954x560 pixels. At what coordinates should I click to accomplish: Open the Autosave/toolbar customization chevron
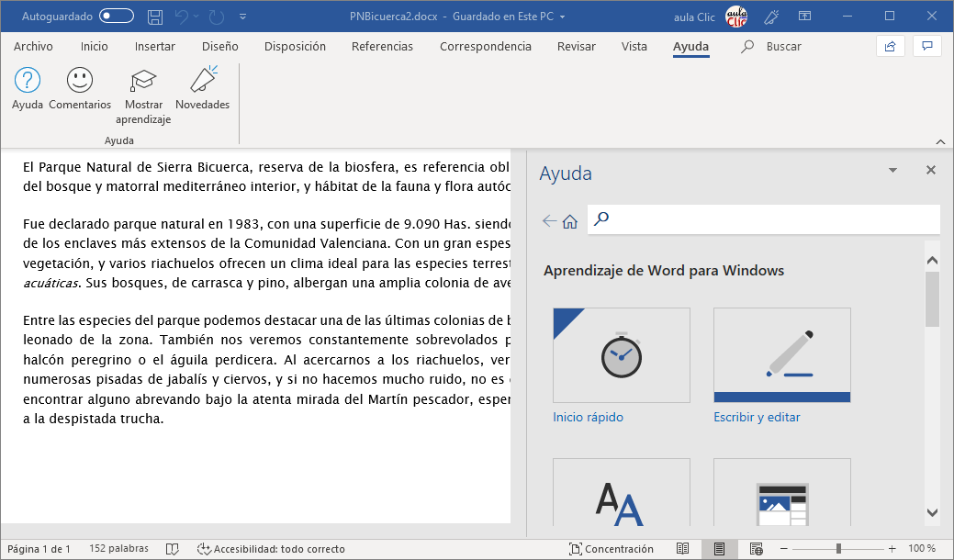(242, 16)
